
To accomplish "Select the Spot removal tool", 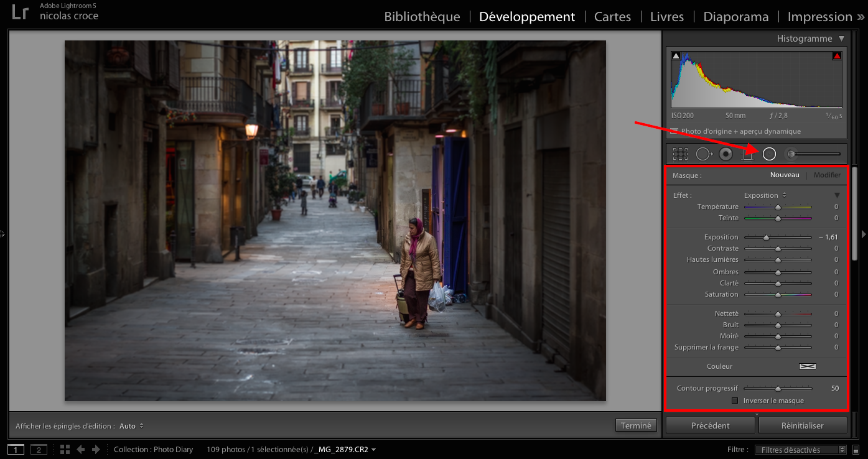I will [x=703, y=154].
